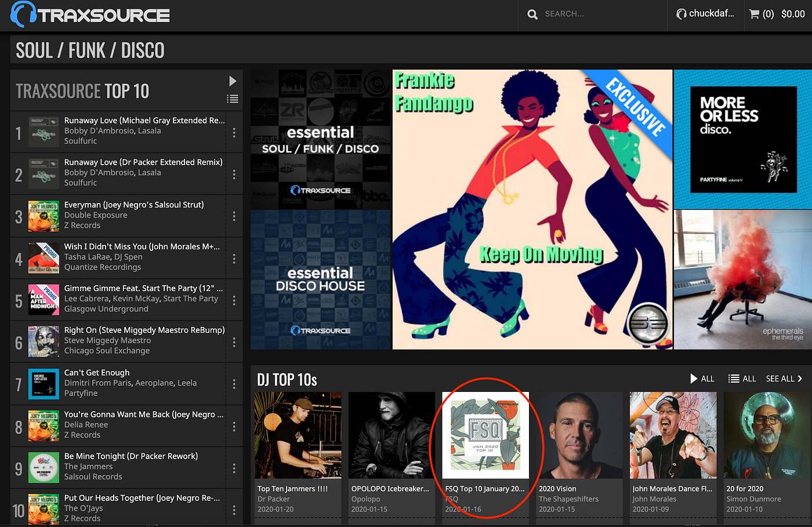The width and height of the screenshot is (812, 527).
Task: Open options menu for Put Our Heads Together
Action: click(234, 510)
